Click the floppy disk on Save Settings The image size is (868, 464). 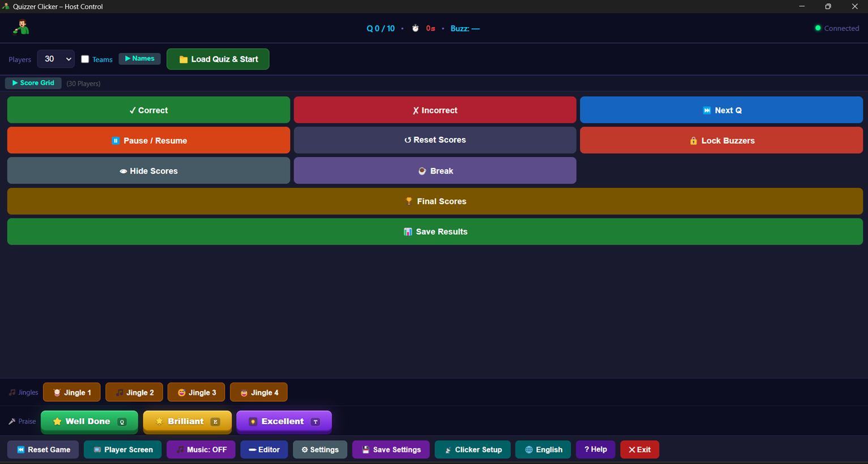366,450
